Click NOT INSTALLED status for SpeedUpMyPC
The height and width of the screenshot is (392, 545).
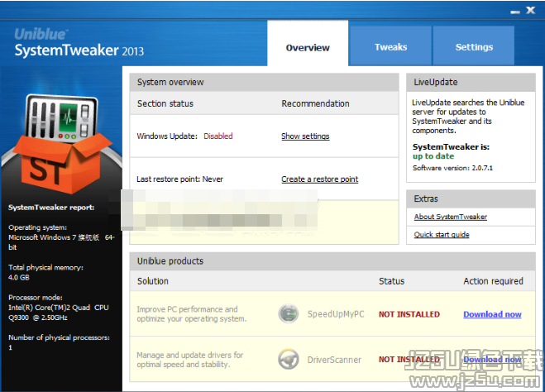(x=409, y=314)
